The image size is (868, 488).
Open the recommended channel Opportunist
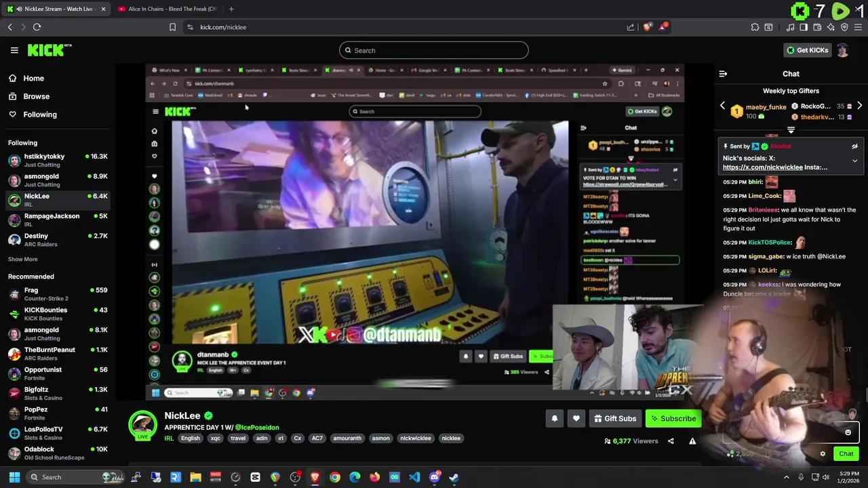(x=58, y=373)
